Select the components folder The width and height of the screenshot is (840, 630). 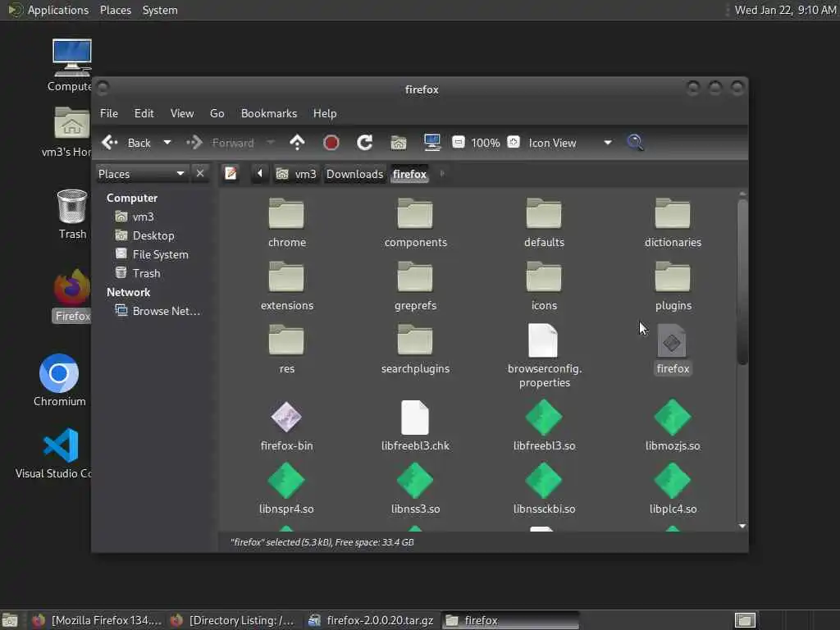tap(415, 223)
